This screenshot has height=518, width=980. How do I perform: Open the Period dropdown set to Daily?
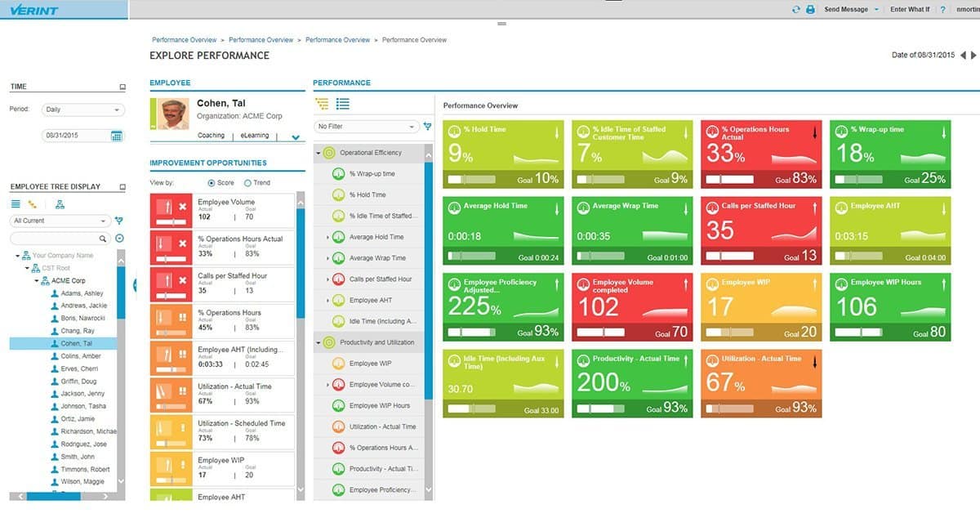(83, 109)
